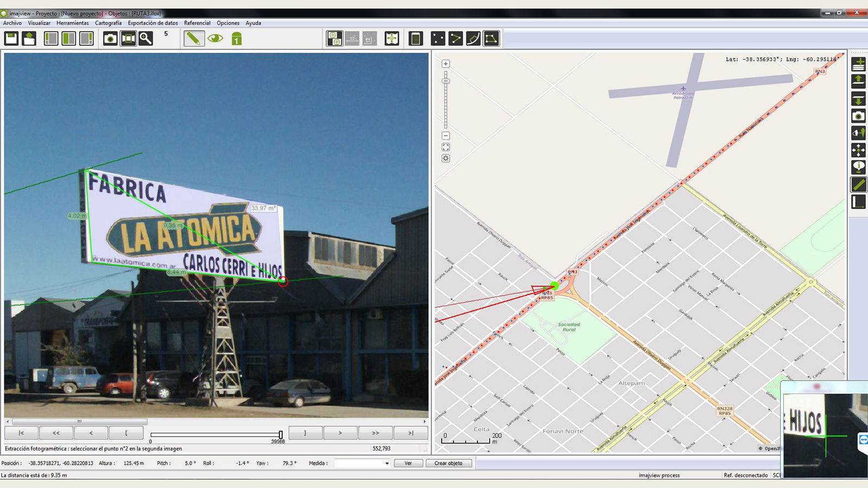The width and height of the screenshot is (868, 488).
Task: Jump to first image with |< button
Action: tap(22, 433)
